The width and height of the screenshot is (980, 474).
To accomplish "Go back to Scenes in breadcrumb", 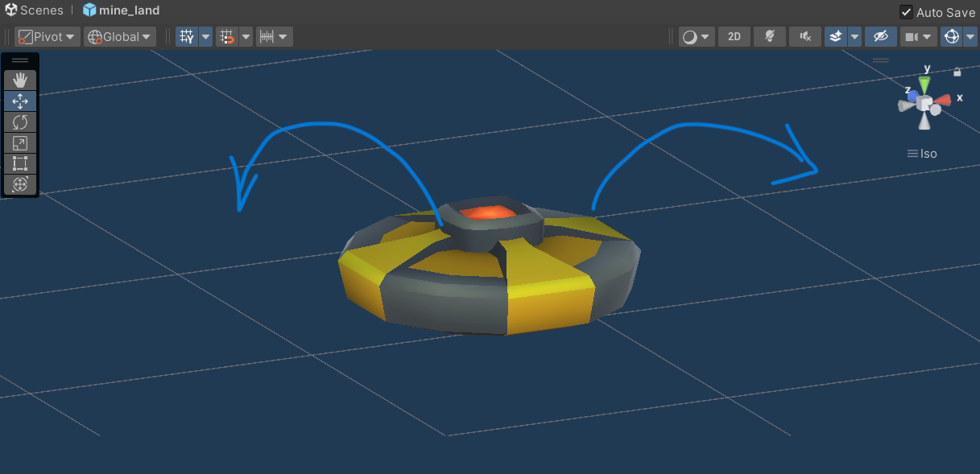I will point(34,10).
